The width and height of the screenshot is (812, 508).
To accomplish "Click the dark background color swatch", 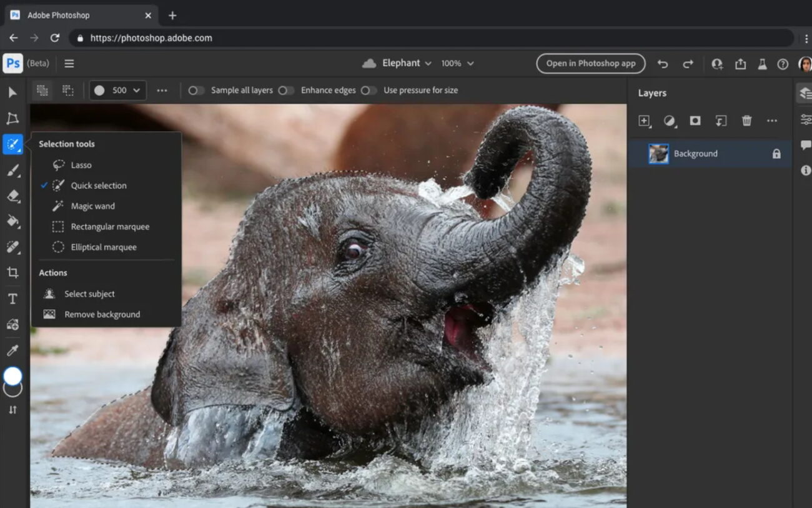I will [x=12, y=391].
